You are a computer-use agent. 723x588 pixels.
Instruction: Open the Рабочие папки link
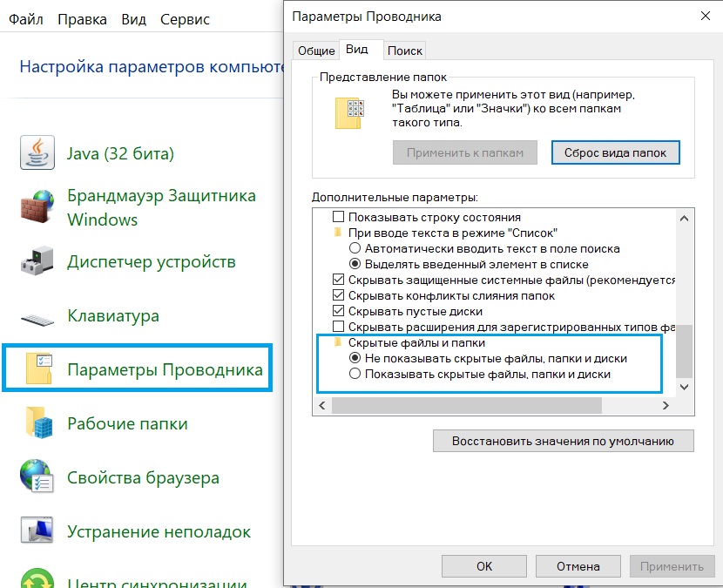click(127, 423)
